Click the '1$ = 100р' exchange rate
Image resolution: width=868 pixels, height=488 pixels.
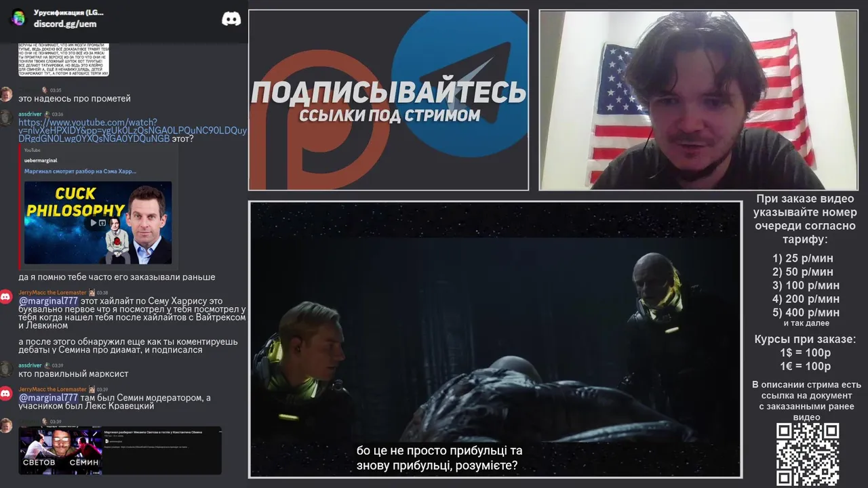pyautogui.click(x=805, y=353)
